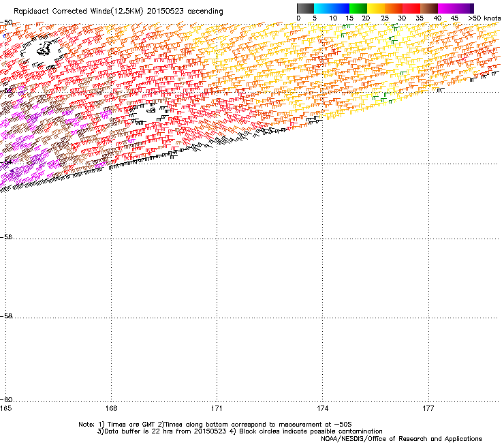Click the 165 longitude axis label
The width and height of the screenshot is (504, 443).
coord(5,408)
